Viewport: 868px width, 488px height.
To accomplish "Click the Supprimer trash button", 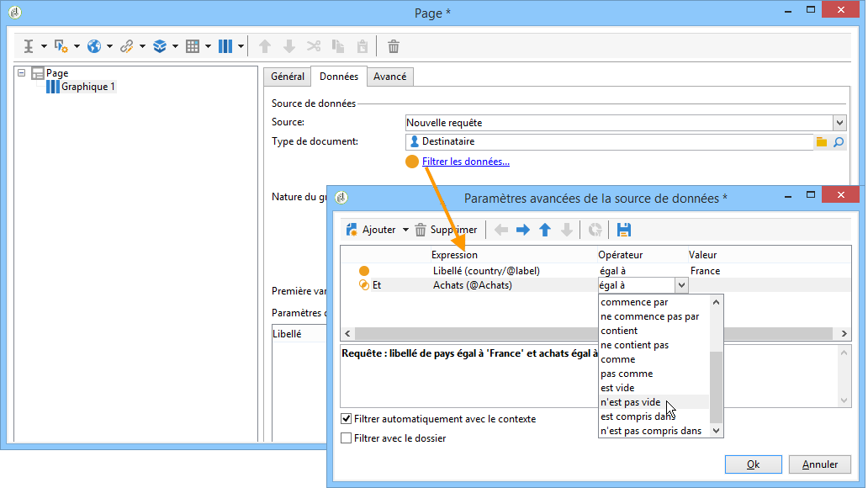I will (x=446, y=230).
